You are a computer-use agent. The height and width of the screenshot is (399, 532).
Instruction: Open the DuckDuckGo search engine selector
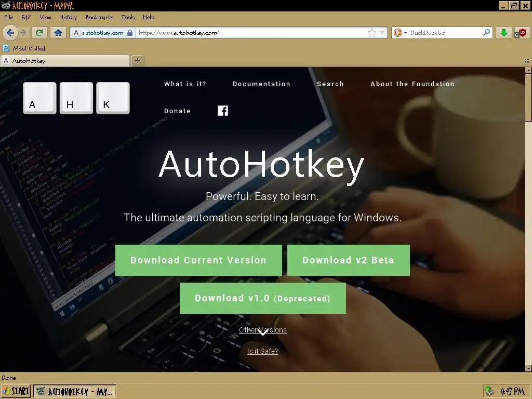[400, 33]
